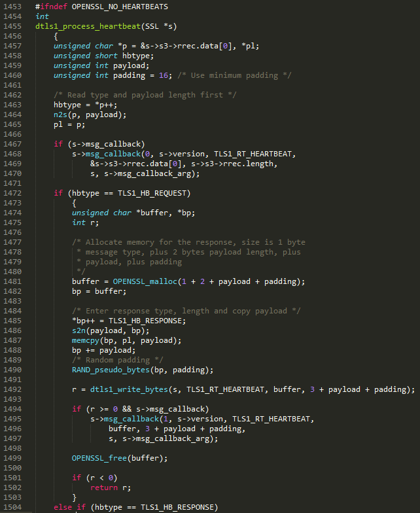Click line number 1455 in gutter
Image resolution: width=420 pixels, height=513 pixels.
tap(12, 26)
